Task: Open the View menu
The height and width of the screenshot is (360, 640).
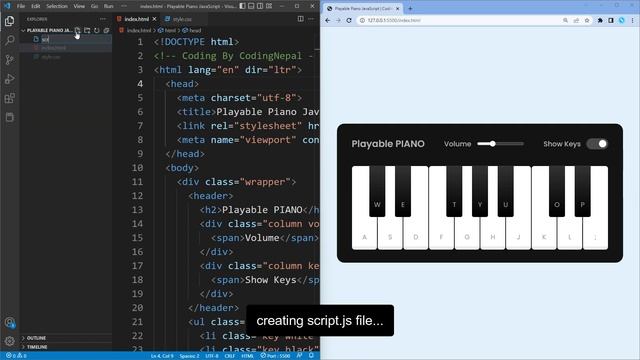Action: [79, 6]
